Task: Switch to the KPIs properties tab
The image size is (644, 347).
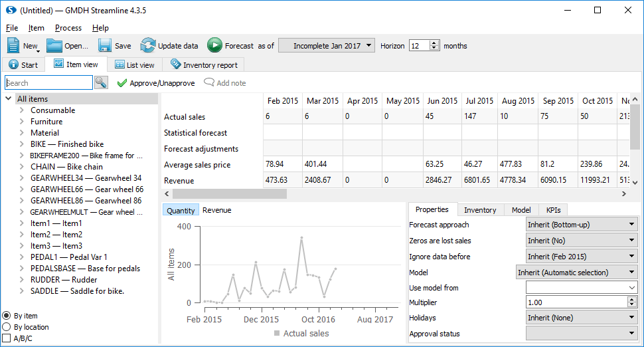Action: pos(553,210)
